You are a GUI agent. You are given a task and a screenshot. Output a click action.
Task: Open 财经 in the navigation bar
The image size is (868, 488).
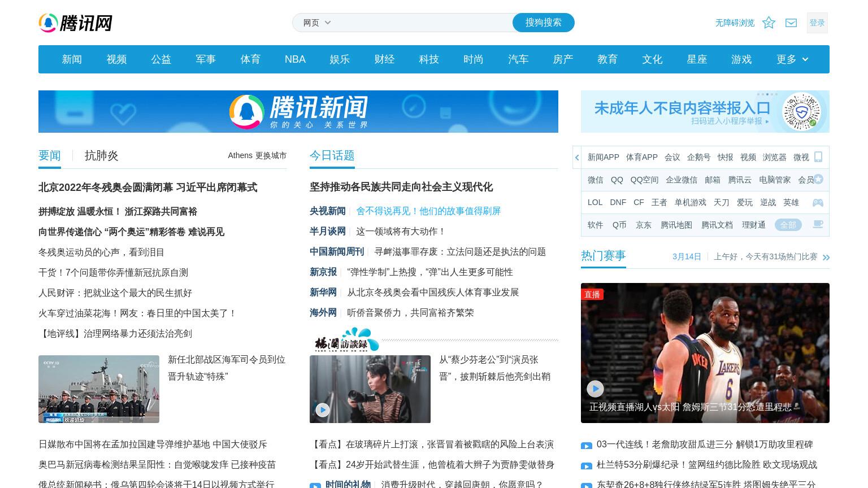pyautogui.click(x=385, y=59)
